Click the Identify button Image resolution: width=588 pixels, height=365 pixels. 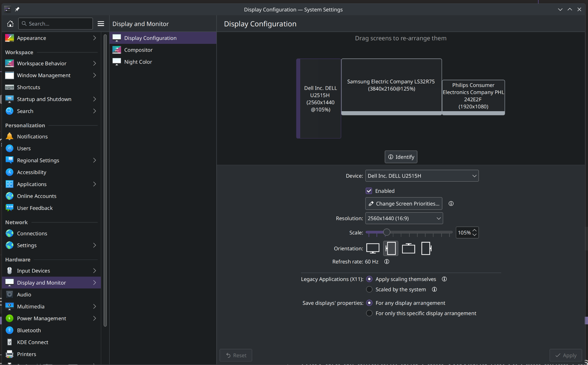pyautogui.click(x=401, y=157)
